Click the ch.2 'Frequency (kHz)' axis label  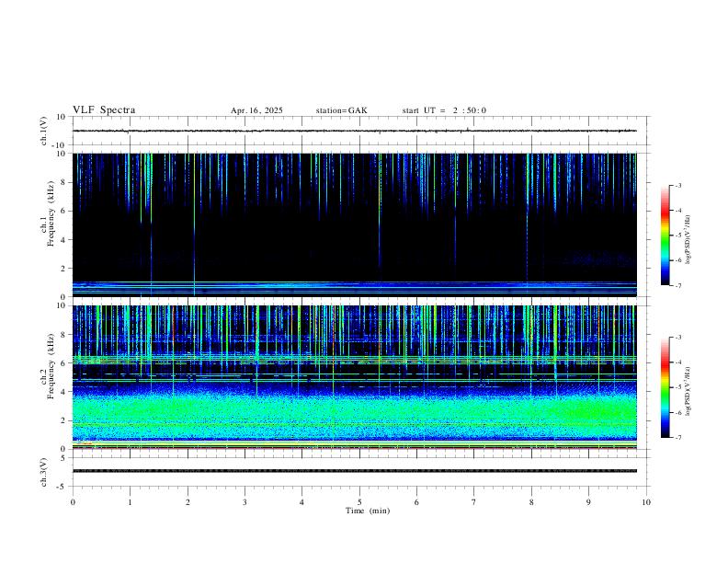tap(51, 366)
